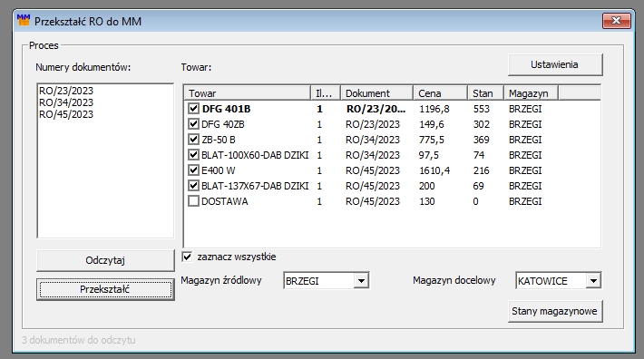Select the E400 W product name
644x359 pixels.
click(218, 170)
